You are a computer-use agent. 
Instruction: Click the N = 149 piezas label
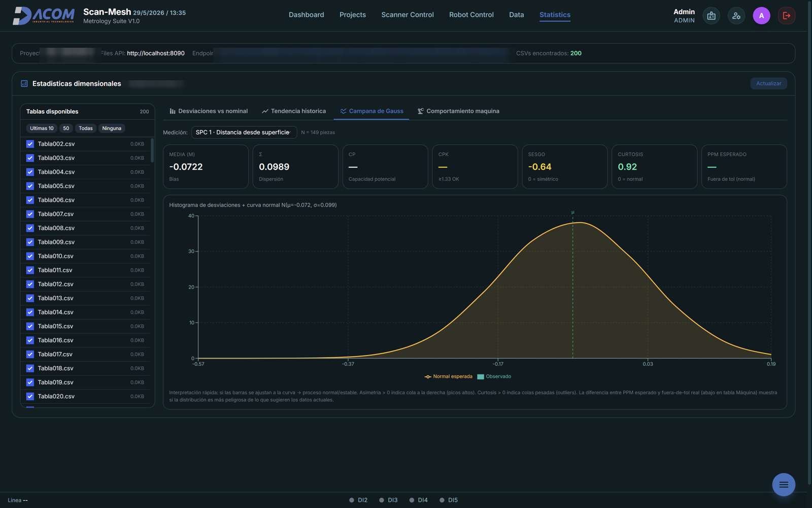click(x=318, y=133)
